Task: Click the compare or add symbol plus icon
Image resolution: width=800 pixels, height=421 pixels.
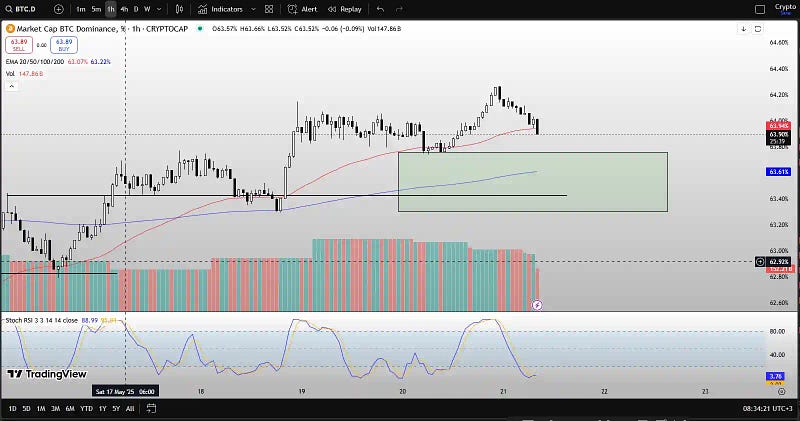Action: (x=59, y=9)
